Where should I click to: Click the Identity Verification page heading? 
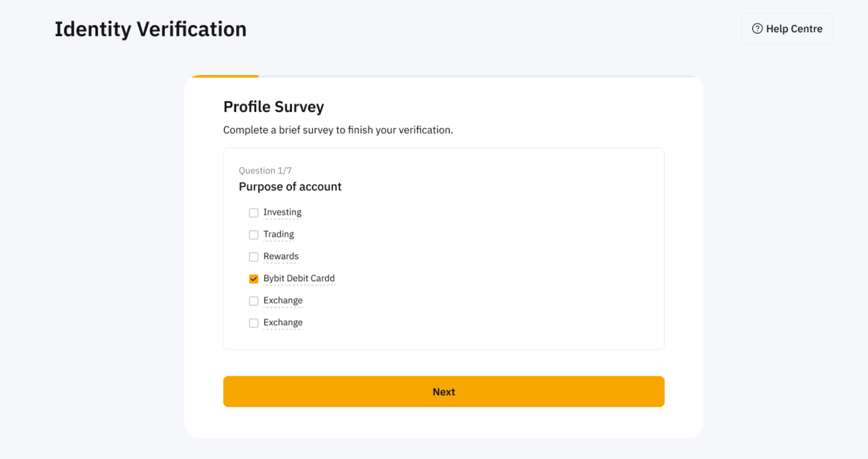click(150, 29)
